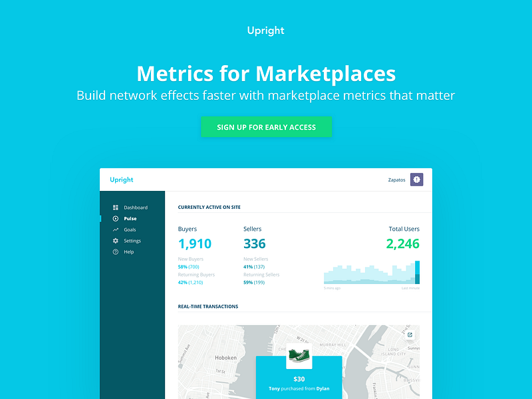Click the blue Upright logo in app header
Viewport: 532px width, 399px height.
click(x=122, y=180)
